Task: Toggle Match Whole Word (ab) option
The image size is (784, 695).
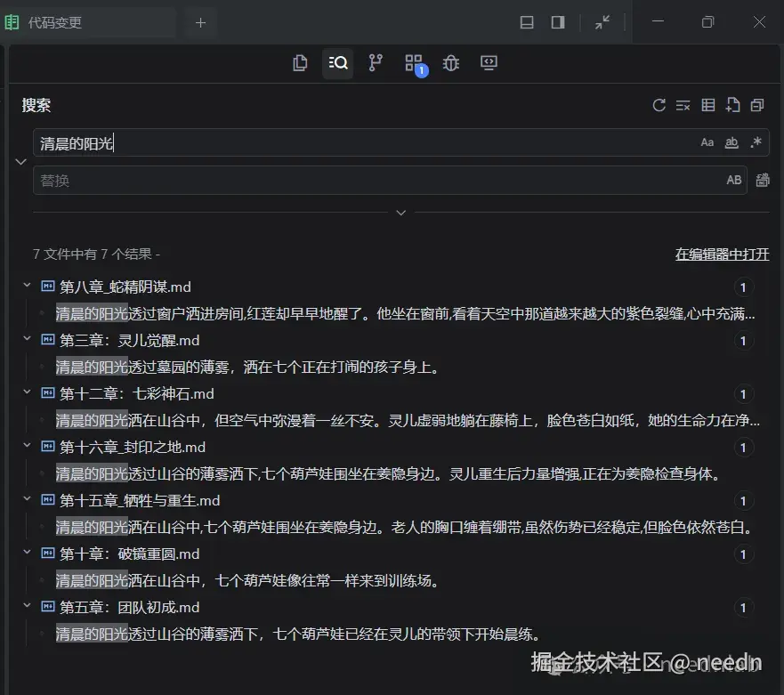Action: click(731, 142)
